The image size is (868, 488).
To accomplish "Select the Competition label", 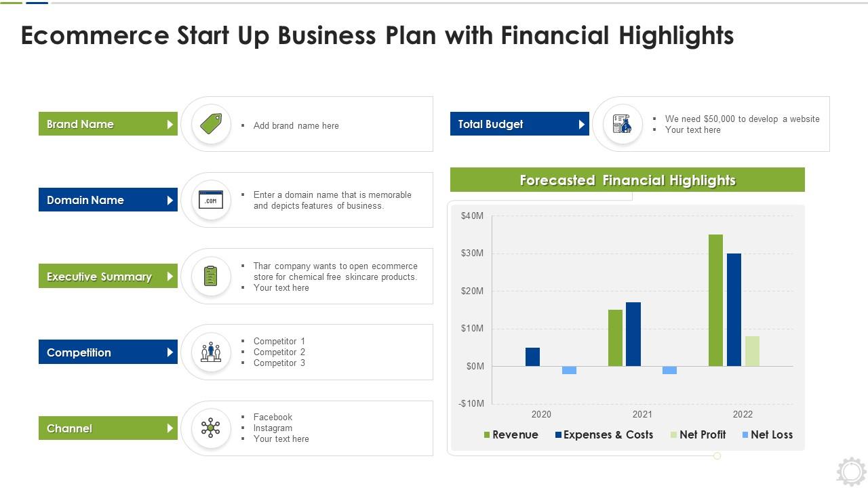I will click(79, 352).
